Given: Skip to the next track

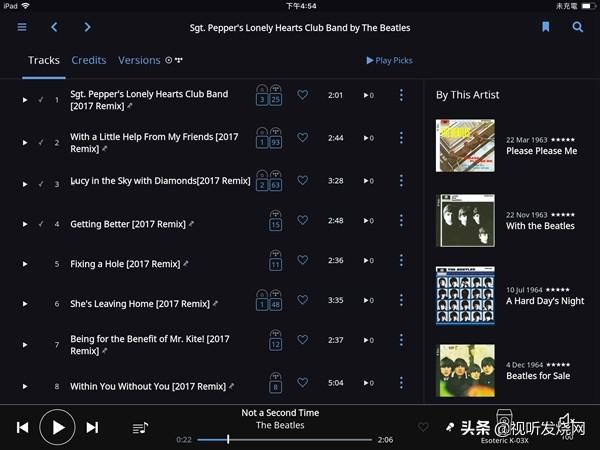Looking at the screenshot, I should tap(92, 427).
